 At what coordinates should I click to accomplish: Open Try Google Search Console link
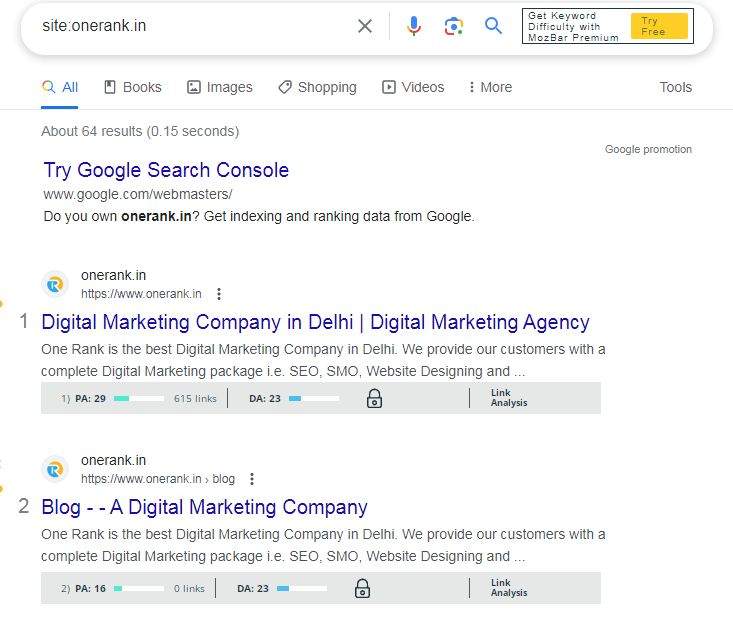click(166, 170)
